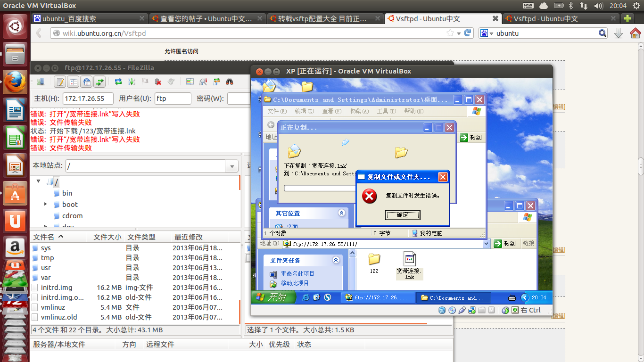Open Firefox home page icon

(x=635, y=33)
